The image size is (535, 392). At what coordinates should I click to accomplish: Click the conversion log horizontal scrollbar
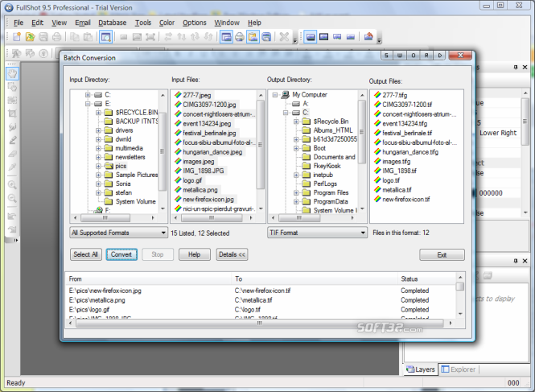click(x=260, y=323)
